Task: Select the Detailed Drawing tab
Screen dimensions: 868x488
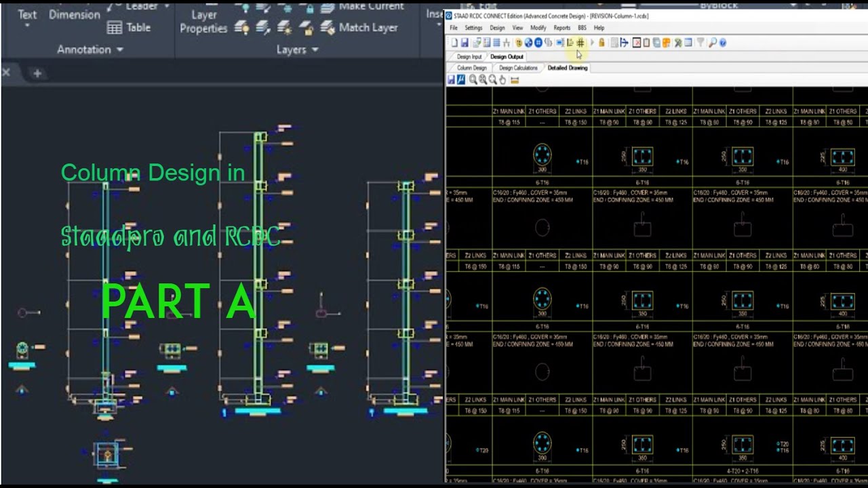Action: [x=568, y=68]
